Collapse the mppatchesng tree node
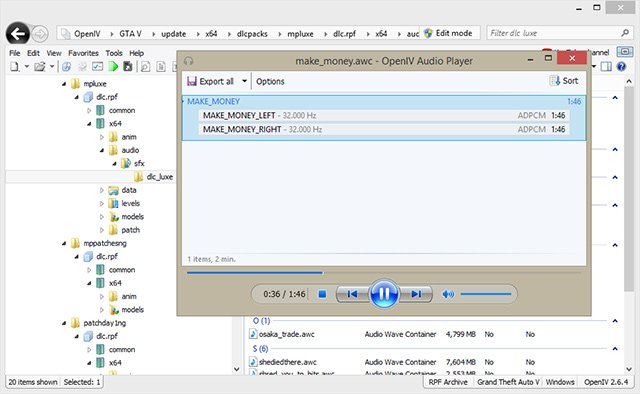 pos(64,243)
